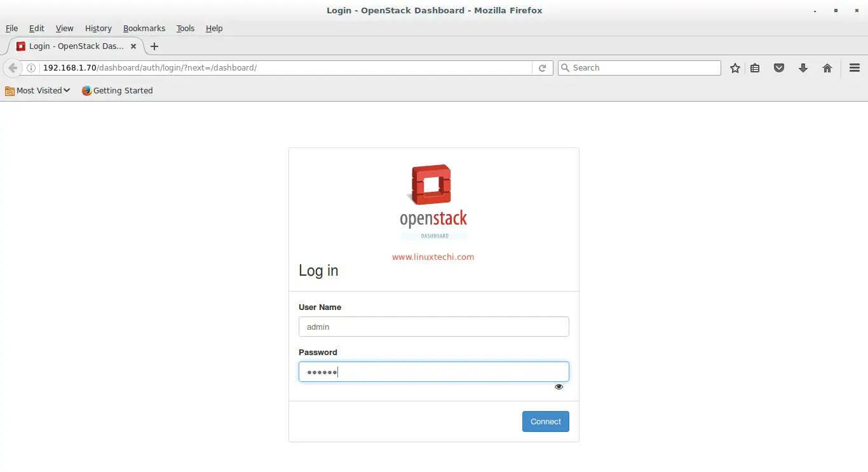Viewport: 868px width, 472px height.
Task: Show bookmarks list icon in toolbar
Action: point(755,68)
